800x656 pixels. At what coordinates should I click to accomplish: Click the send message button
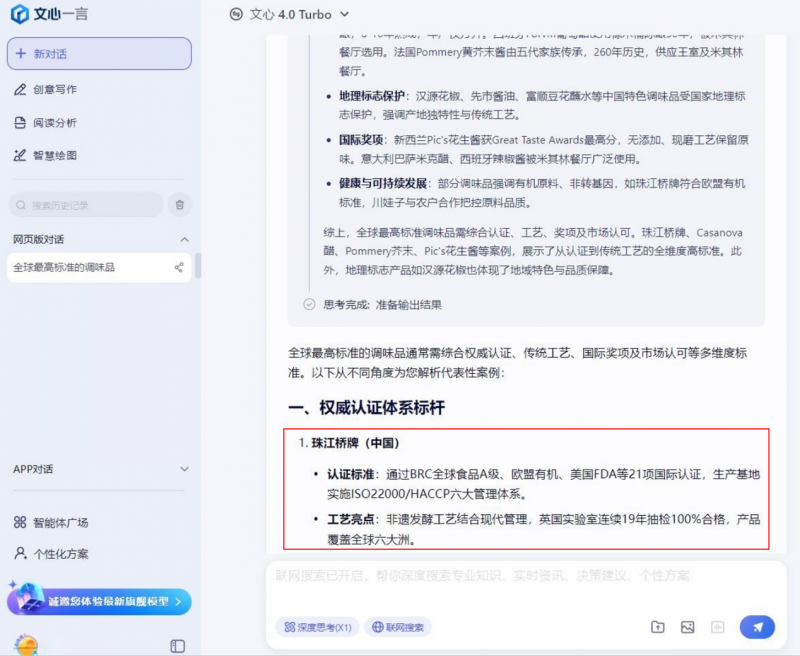click(x=757, y=627)
